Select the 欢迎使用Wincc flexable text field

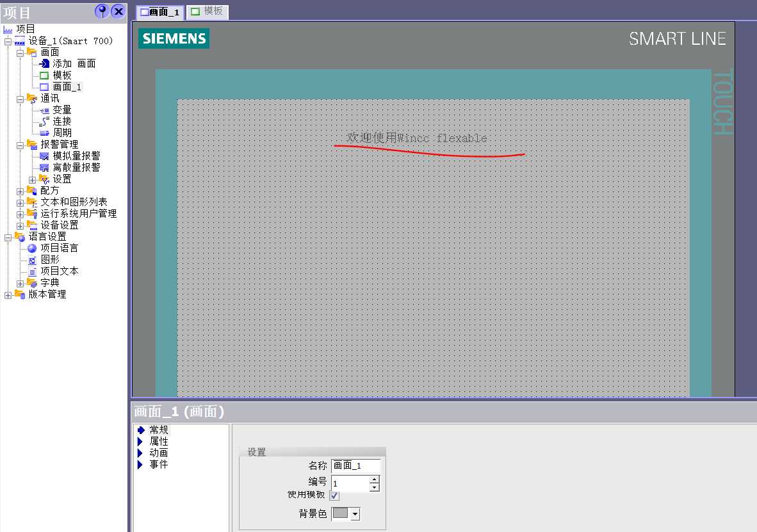tap(417, 138)
